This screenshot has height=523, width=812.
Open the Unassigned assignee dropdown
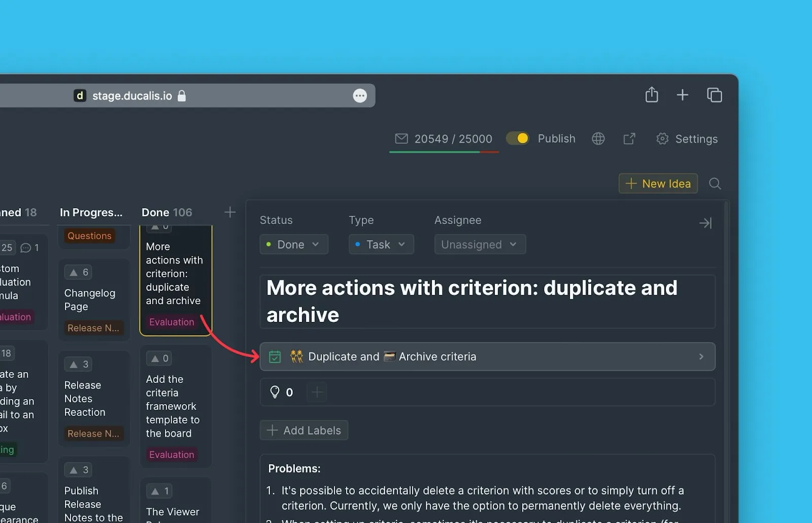point(480,244)
